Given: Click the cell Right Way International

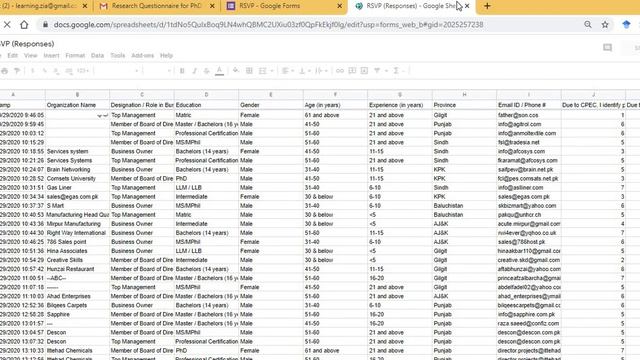Looking at the screenshot, I should pyautogui.click(x=77, y=233).
